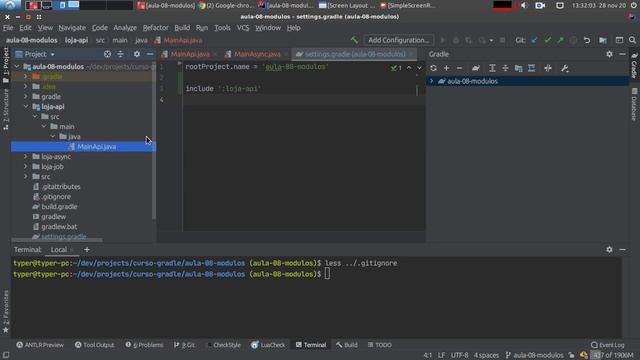
Task: Open the Project Structure icon in the toolbar
Action: [603, 40]
